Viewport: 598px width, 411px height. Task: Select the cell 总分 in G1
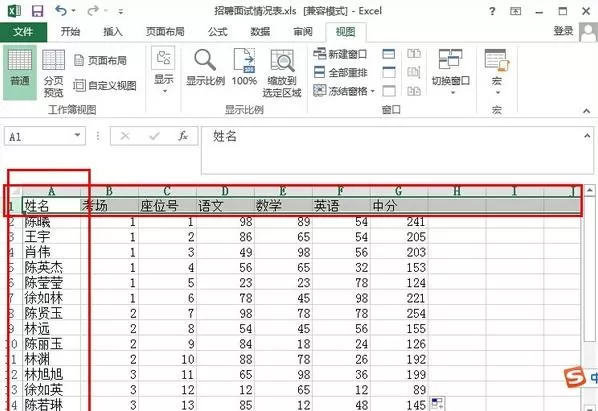[399, 206]
